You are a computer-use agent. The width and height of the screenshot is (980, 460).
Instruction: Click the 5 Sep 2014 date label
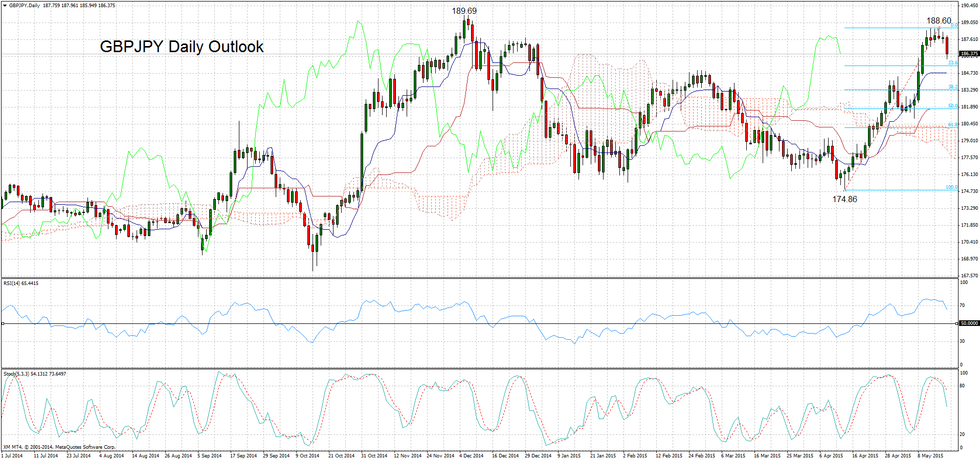pos(210,455)
